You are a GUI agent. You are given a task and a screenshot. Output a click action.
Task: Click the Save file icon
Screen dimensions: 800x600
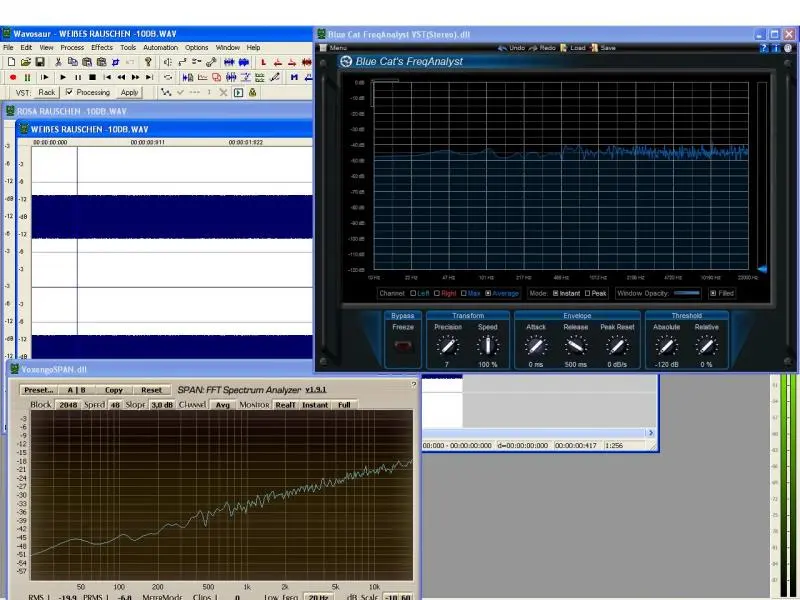[39, 62]
